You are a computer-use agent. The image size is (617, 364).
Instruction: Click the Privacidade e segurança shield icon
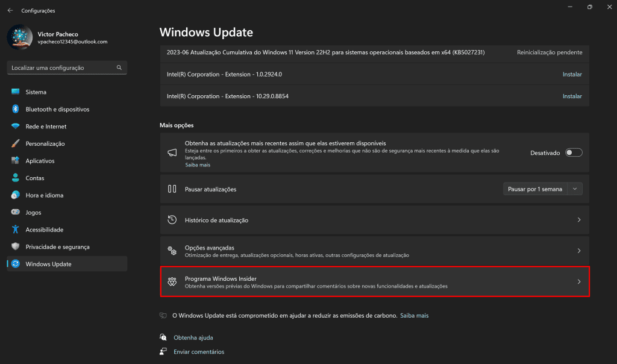coord(14,246)
